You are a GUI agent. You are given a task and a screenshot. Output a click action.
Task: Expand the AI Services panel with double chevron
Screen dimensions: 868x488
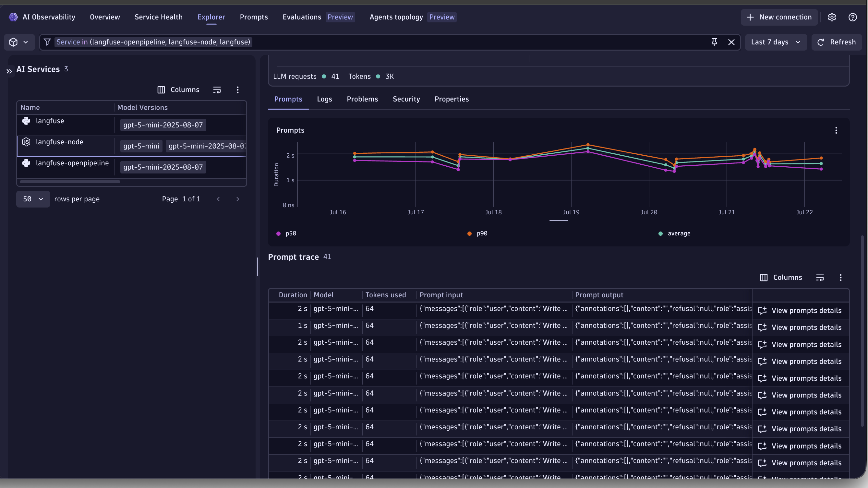coord(9,71)
